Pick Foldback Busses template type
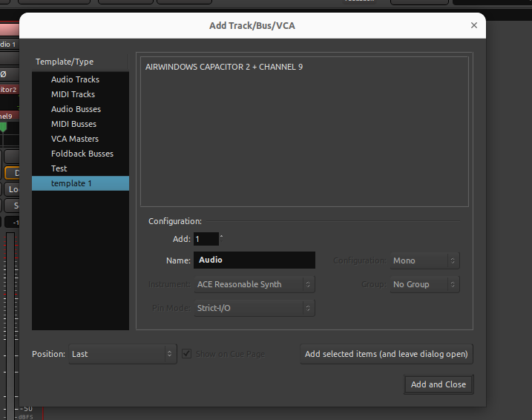Viewport: 532px width, 420px height. coord(82,154)
